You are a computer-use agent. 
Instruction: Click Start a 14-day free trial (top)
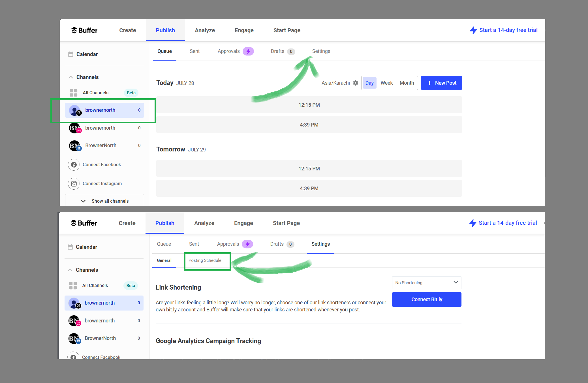tap(508, 30)
